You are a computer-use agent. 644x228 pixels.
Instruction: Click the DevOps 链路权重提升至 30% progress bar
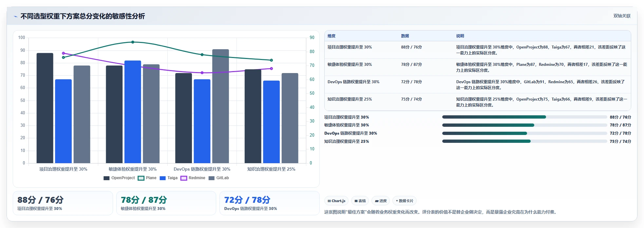(524, 133)
